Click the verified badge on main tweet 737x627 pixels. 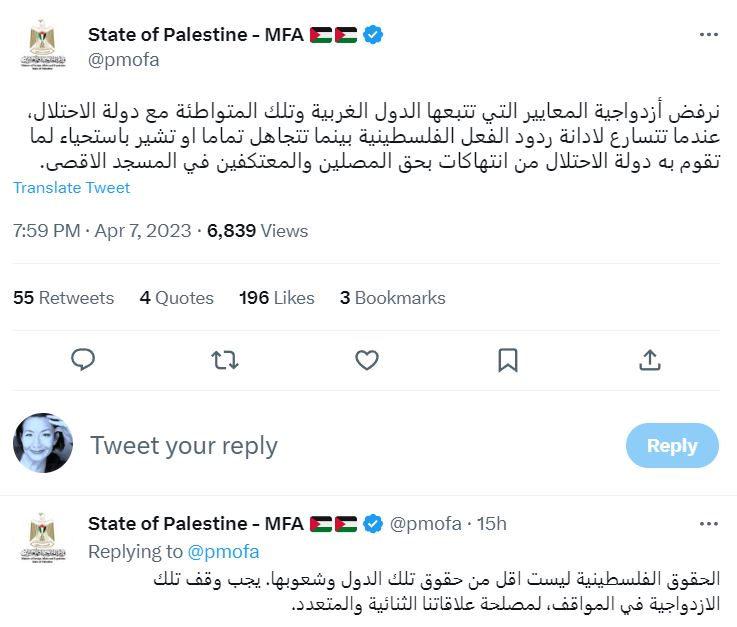click(x=373, y=35)
